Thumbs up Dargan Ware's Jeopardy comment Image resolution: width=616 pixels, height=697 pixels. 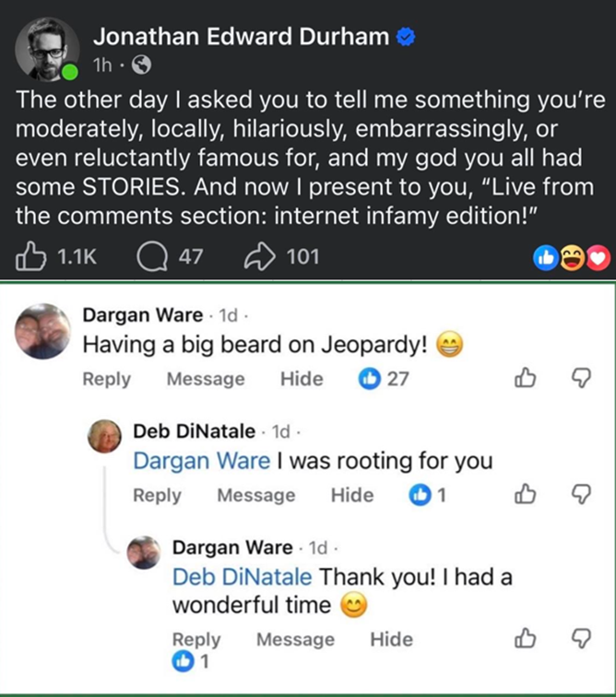click(x=525, y=379)
